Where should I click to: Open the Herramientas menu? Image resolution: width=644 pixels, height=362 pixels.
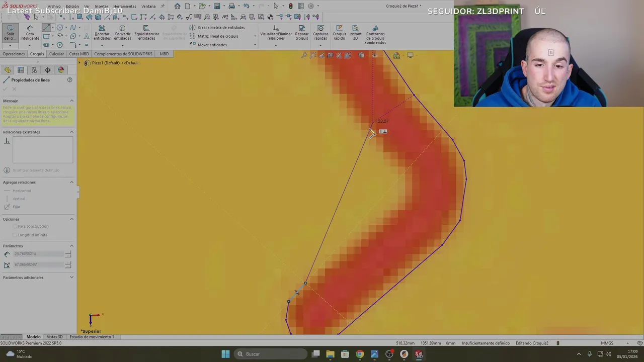click(x=124, y=7)
